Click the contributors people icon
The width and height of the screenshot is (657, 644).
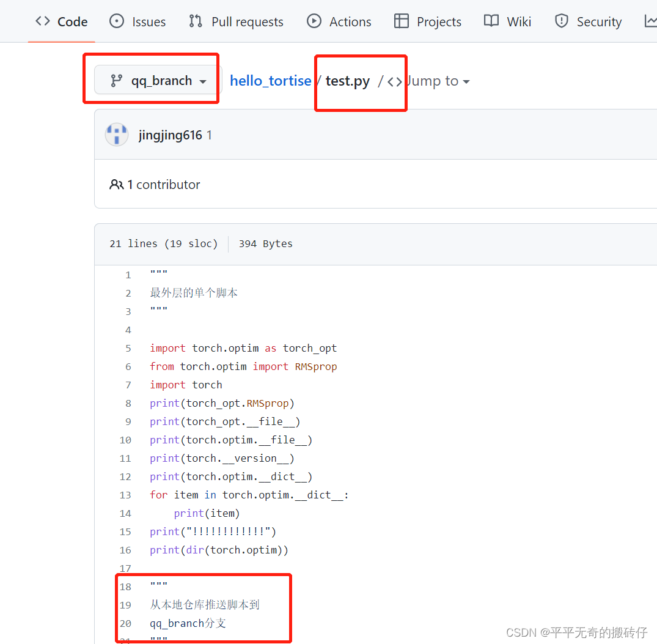coord(117,185)
